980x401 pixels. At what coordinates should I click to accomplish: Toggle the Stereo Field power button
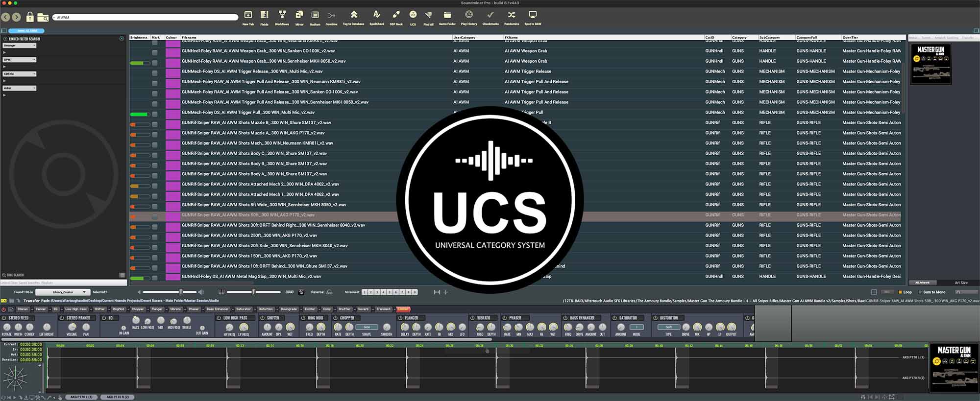pyautogui.click(x=5, y=318)
